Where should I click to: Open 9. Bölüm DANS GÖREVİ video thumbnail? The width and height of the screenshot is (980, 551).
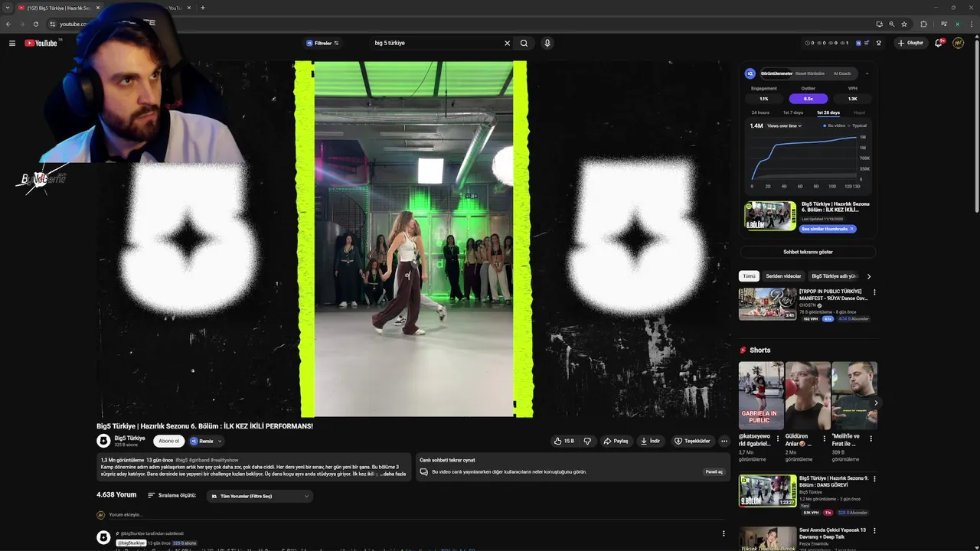tap(767, 491)
